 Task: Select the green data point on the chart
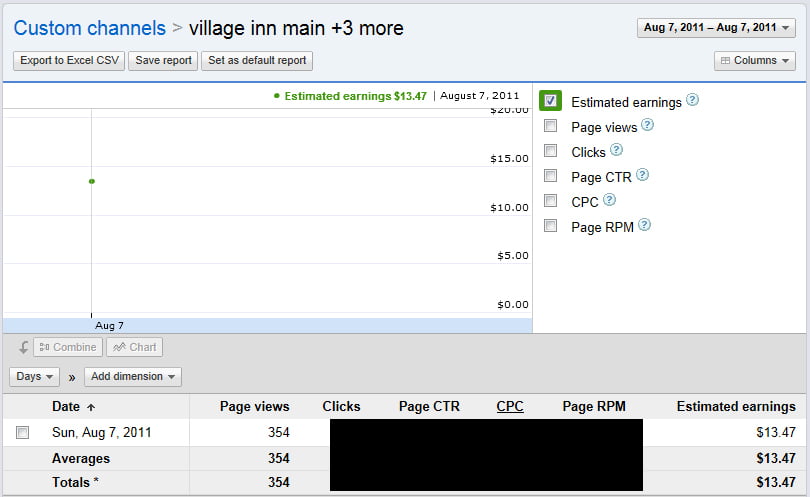coord(91,181)
